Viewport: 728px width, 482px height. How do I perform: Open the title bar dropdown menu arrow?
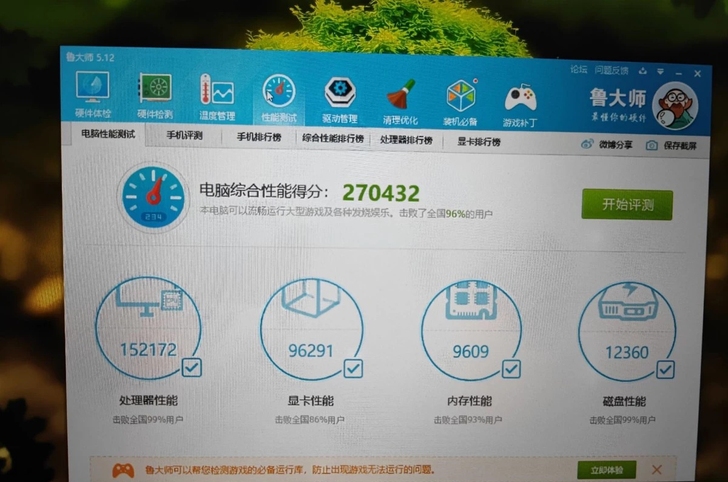click(660, 72)
